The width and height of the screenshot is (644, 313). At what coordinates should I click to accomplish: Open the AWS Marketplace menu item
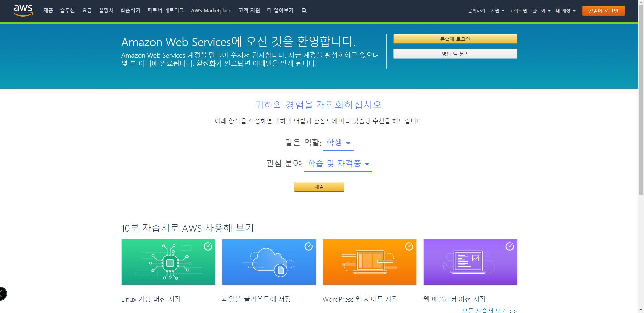(x=211, y=11)
